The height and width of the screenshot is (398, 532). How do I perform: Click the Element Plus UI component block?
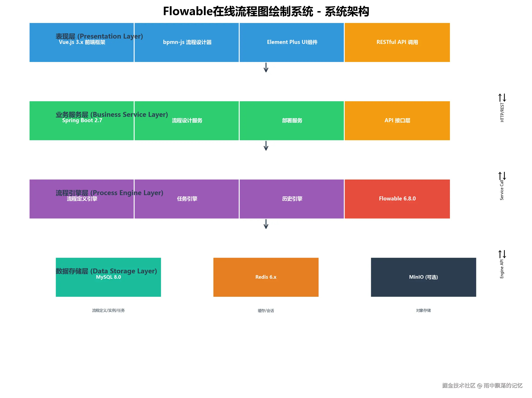[x=292, y=43]
